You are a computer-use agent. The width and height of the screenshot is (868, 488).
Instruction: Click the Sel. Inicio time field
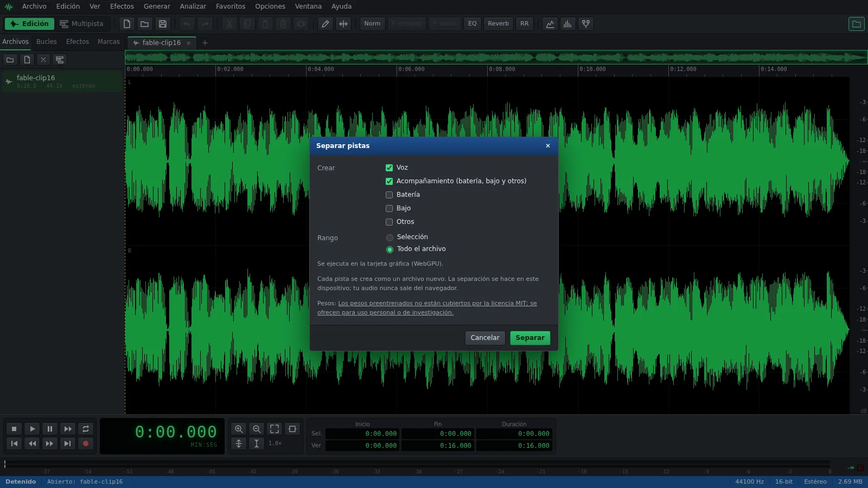point(362,434)
